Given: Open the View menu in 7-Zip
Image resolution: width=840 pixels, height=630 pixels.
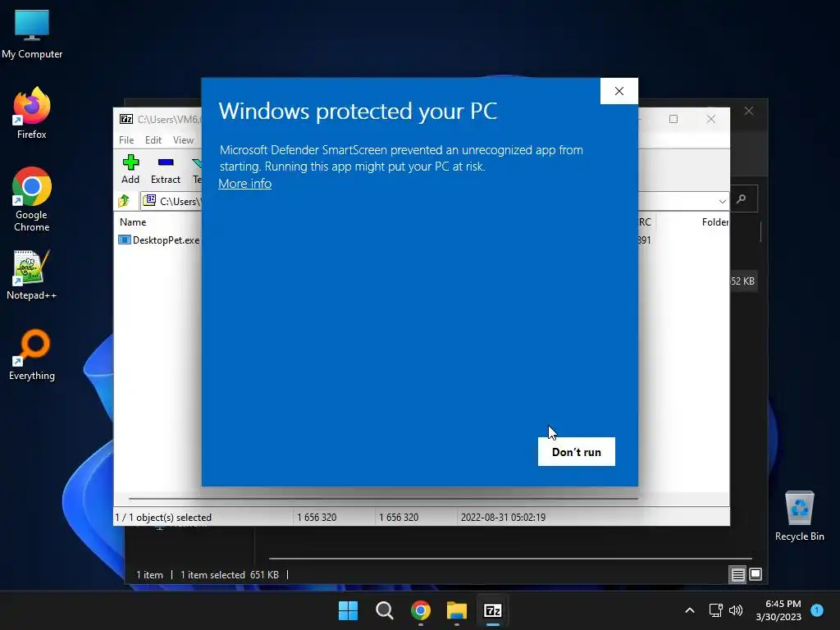Looking at the screenshot, I should click(183, 139).
